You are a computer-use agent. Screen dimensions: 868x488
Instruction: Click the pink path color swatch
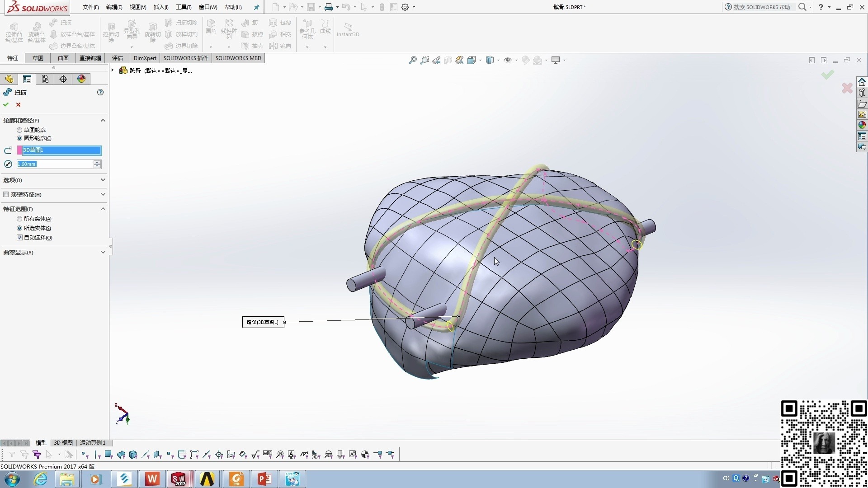(x=19, y=150)
